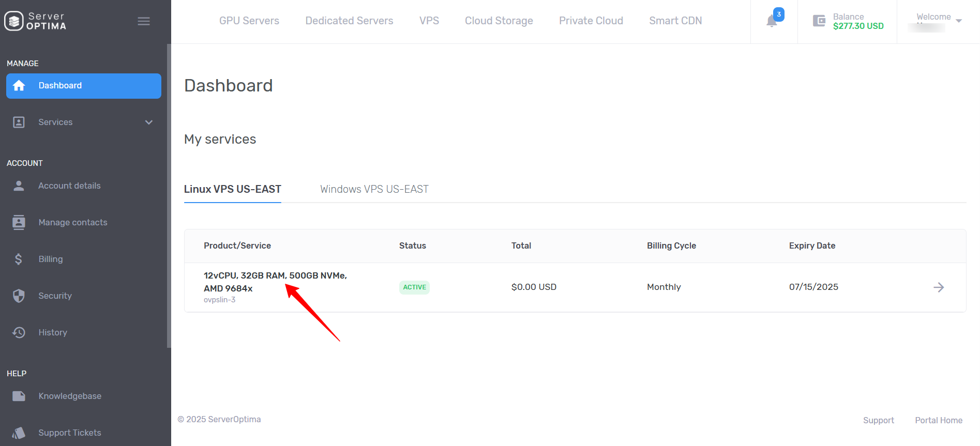The height and width of the screenshot is (446, 980).
Task: Click the Support Tickets icon
Action: click(x=19, y=433)
